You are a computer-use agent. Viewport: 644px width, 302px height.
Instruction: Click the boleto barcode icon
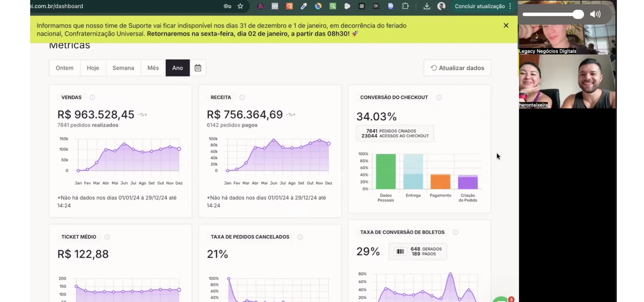pos(400,251)
